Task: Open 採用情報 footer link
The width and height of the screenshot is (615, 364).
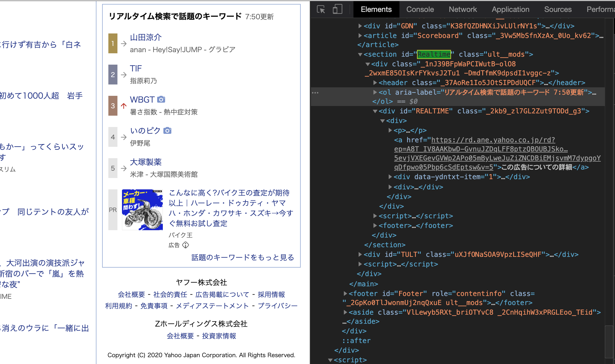Action: tap(271, 295)
